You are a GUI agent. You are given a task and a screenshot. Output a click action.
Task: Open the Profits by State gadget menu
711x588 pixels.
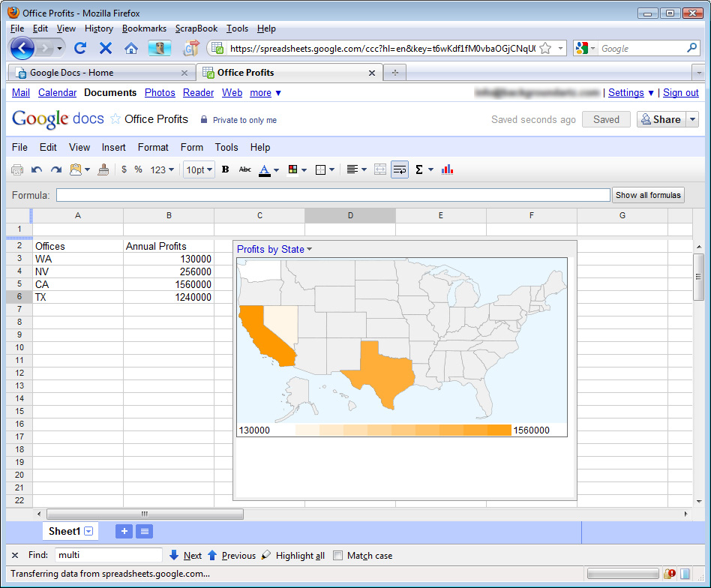309,249
